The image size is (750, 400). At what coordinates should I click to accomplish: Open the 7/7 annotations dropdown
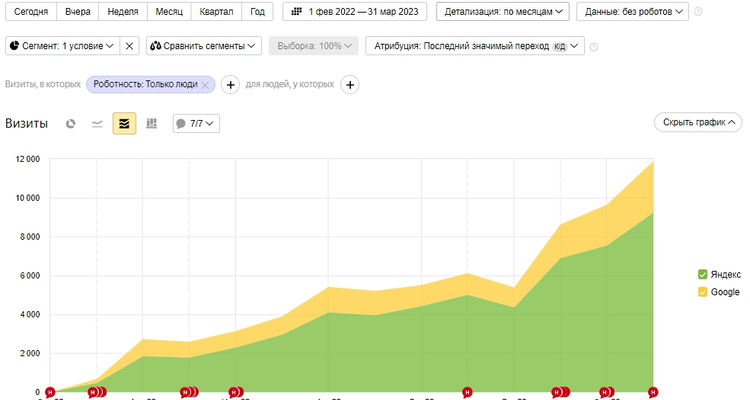point(196,123)
